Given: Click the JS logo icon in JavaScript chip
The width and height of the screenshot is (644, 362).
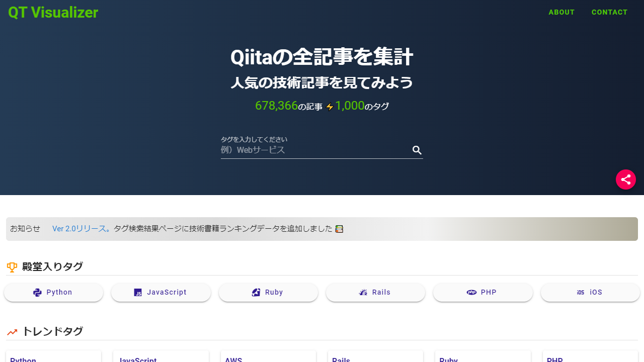Looking at the screenshot, I should pyautogui.click(x=138, y=293).
